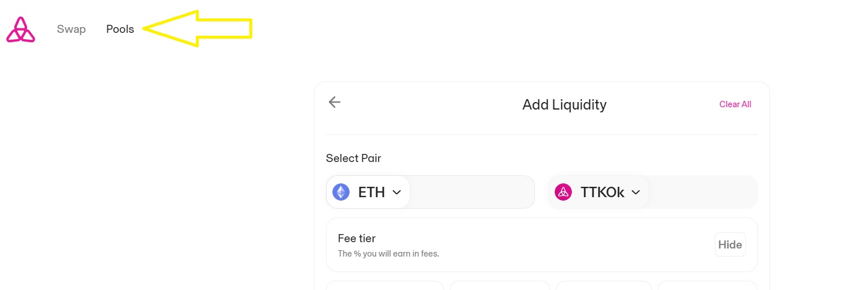This screenshot has width=868, height=290.
Task: Click the Fee tier title text
Action: [x=357, y=238]
